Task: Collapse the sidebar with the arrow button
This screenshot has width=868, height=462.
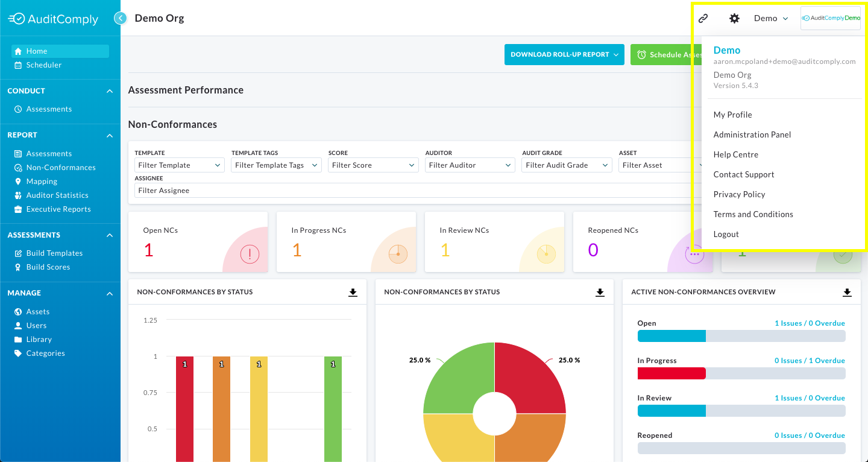Action: point(121,19)
